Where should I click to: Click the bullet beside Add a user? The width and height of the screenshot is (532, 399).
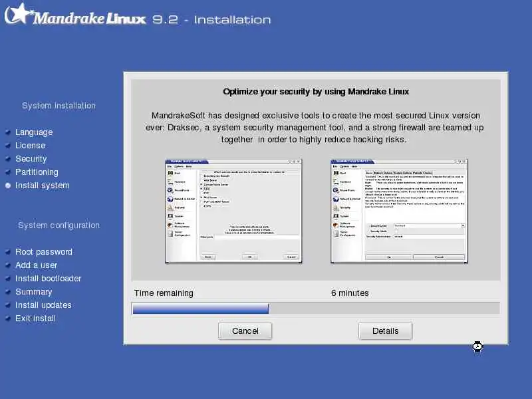(8, 265)
